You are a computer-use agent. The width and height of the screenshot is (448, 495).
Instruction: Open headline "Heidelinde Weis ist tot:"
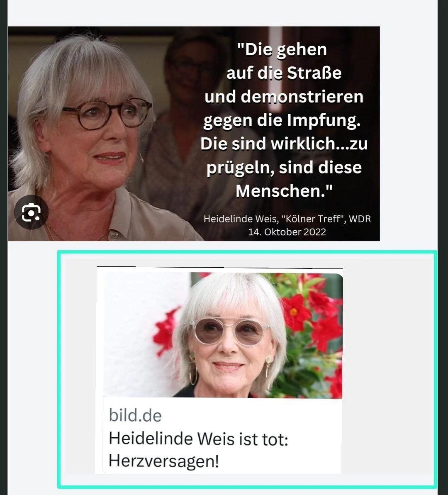198,439
